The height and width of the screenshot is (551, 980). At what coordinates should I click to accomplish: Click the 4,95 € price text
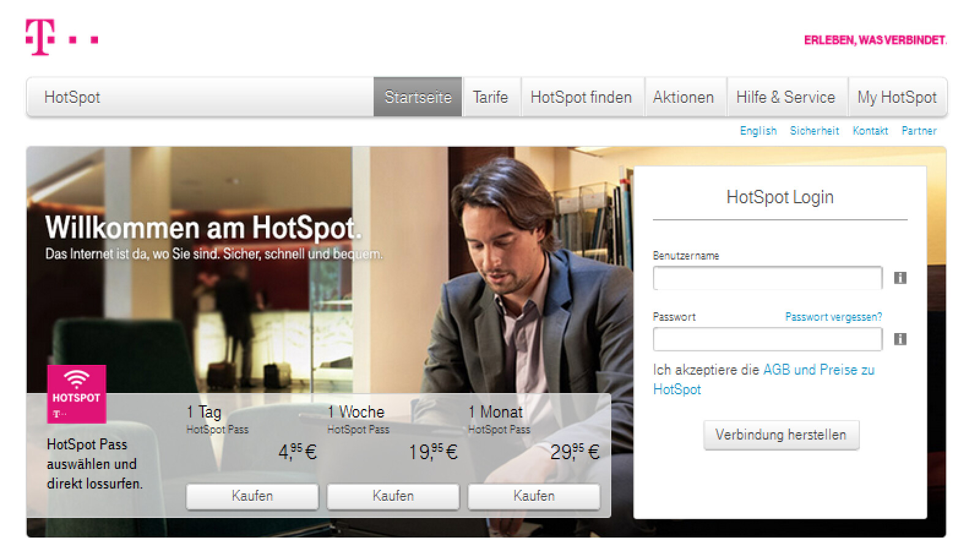coord(298,452)
